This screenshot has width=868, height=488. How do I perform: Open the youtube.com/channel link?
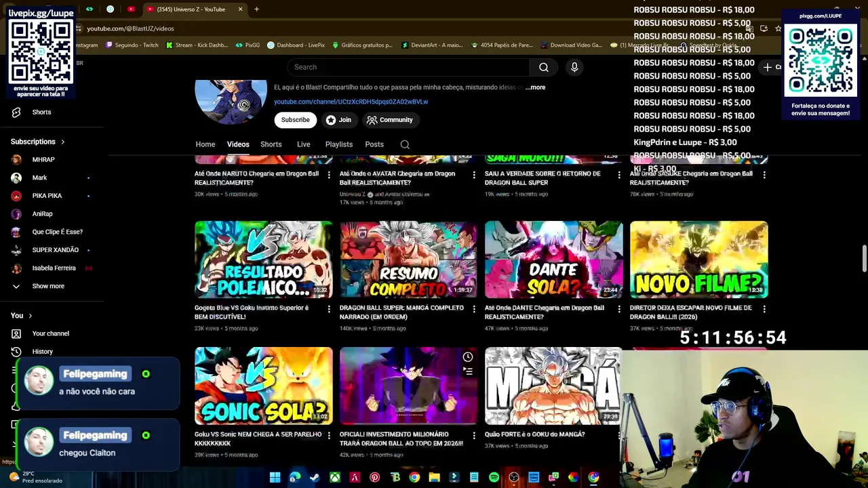click(x=351, y=102)
